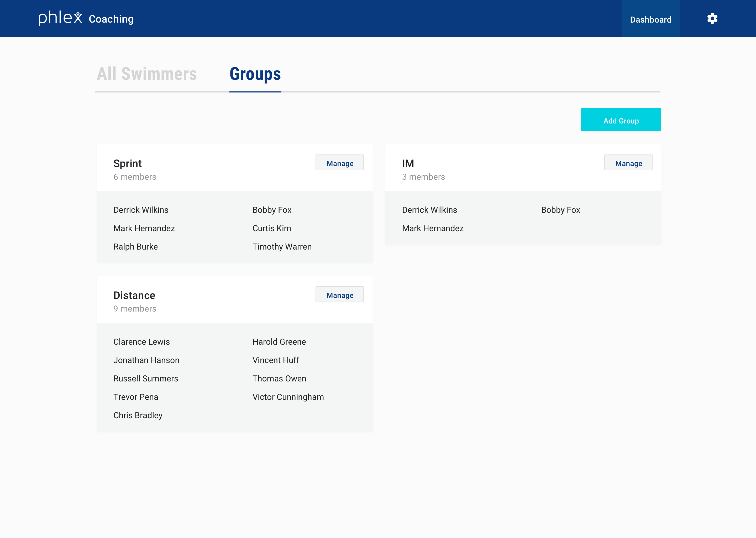Image resolution: width=756 pixels, height=538 pixels.
Task: Click Manage icon for Distance group
Action: coord(340,296)
